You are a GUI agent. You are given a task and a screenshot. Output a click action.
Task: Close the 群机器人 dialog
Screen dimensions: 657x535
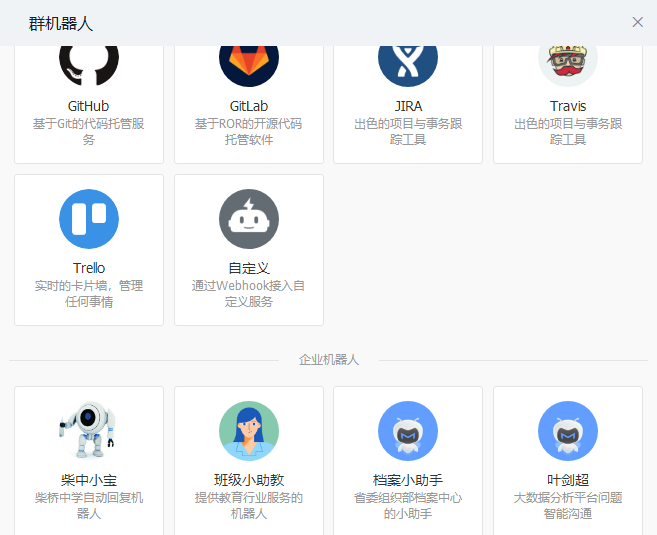pyautogui.click(x=637, y=22)
